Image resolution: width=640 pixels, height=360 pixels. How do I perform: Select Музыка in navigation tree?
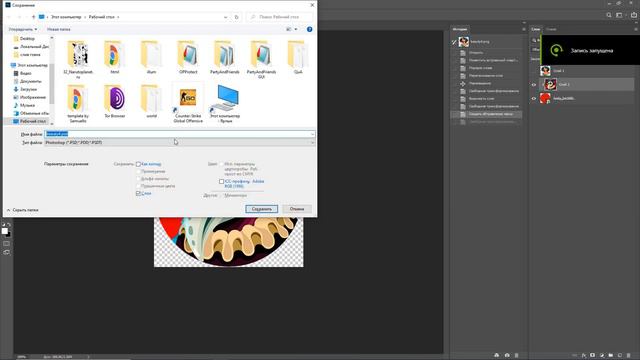pos(24,105)
